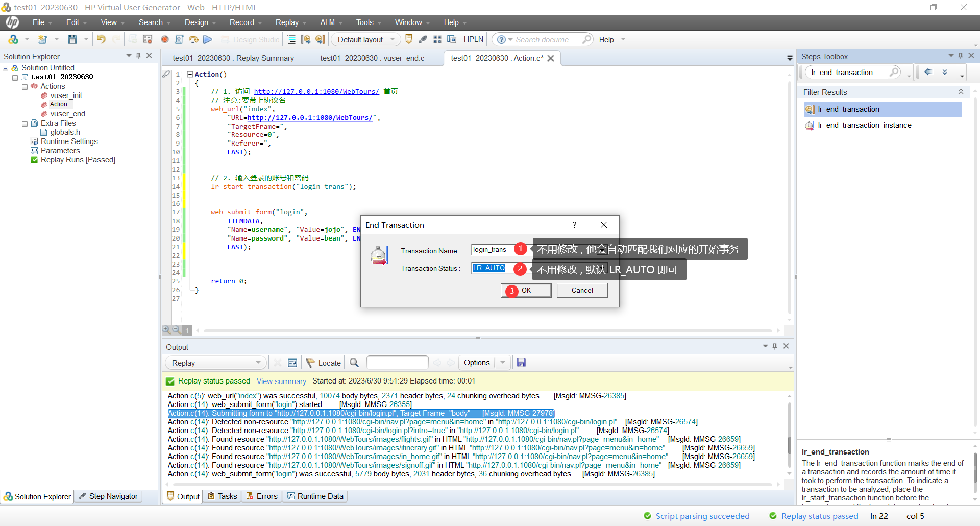Collapse the Actions tree node
Image resolution: width=980 pixels, height=526 pixels.
tap(24, 87)
